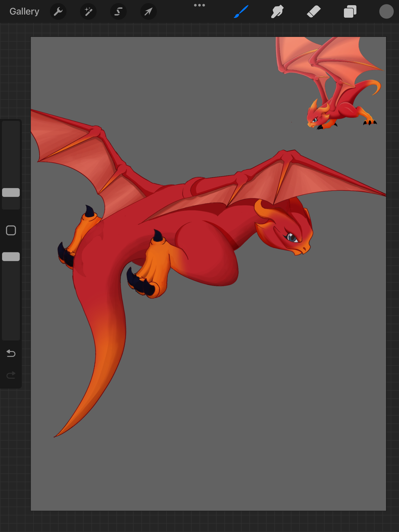
Task: Open the Layers panel
Action: (x=350, y=11)
